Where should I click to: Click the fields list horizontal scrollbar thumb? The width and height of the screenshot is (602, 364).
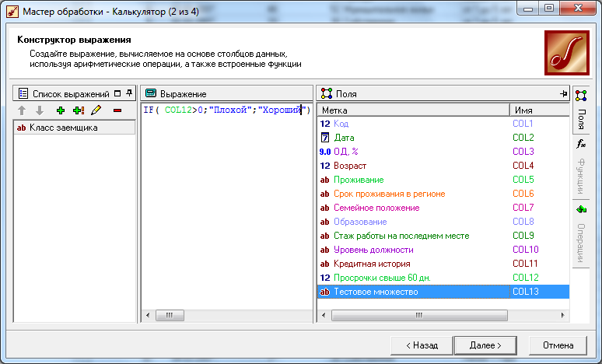tap(419, 316)
